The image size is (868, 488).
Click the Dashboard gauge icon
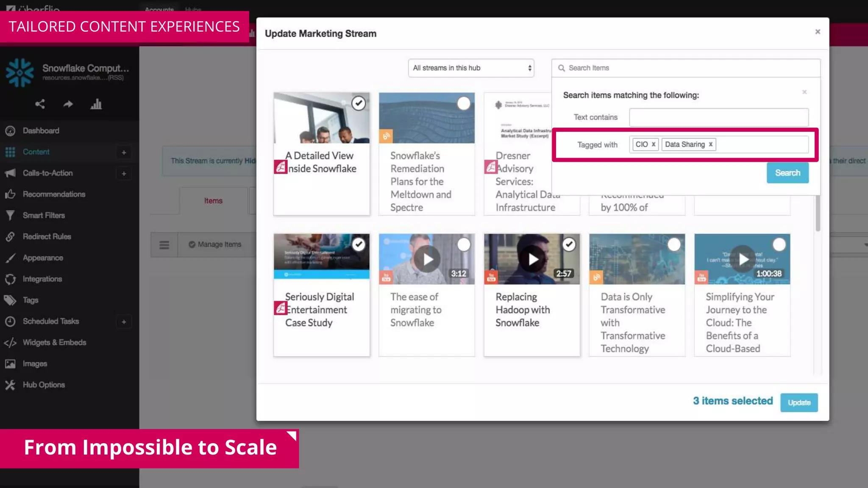10,130
